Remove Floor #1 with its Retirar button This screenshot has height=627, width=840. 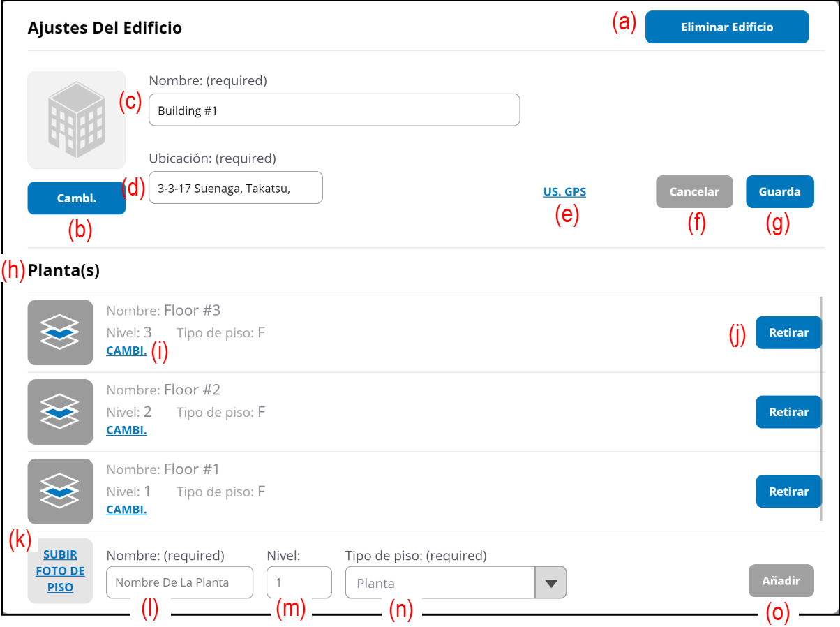click(788, 492)
